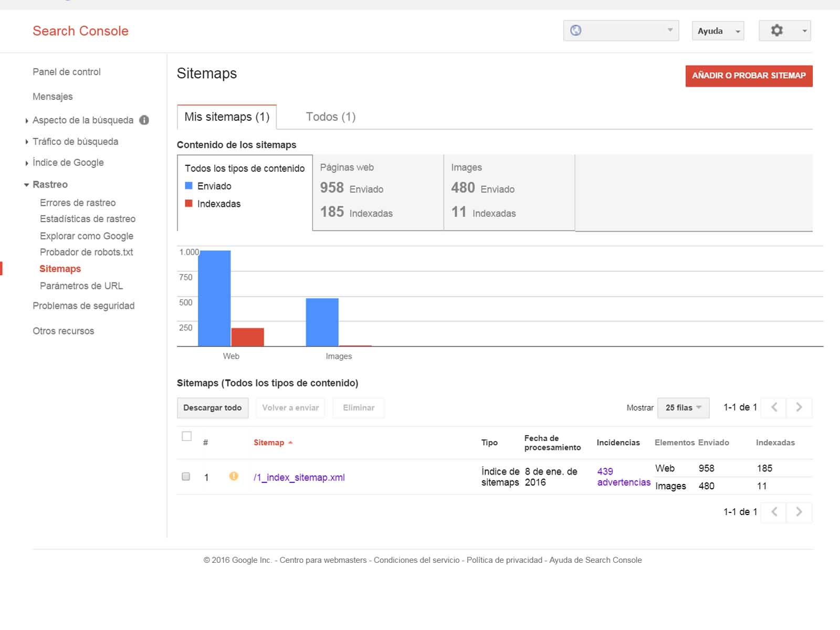Viewport: 840px width, 630px height.
Task: Click the info icon beside Aspecto de la búsqueda
Action: (144, 120)
